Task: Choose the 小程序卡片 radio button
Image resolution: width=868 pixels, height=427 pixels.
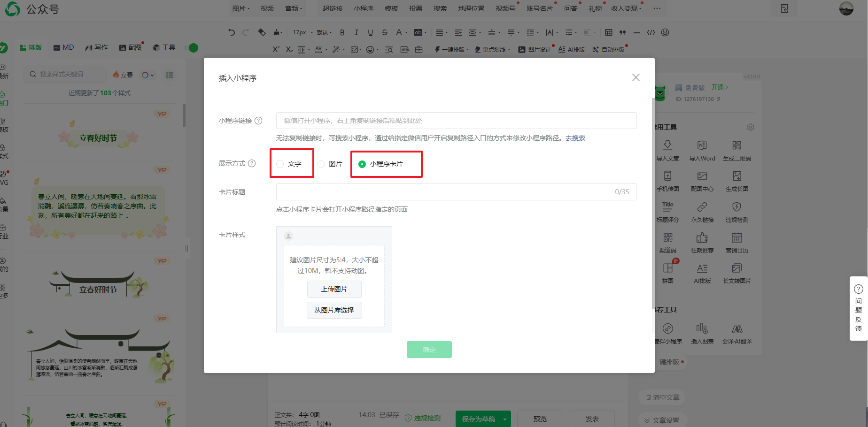Action: 362,164
